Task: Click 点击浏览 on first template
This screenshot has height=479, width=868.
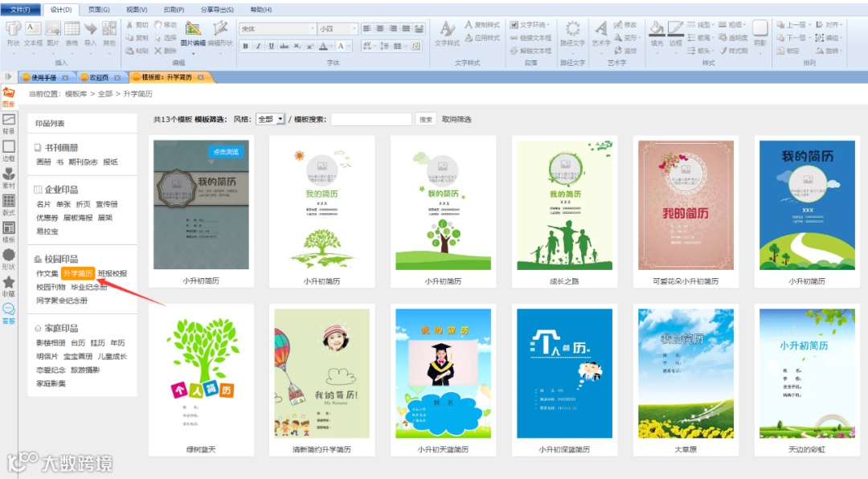Action: pyautogui.click(x=226, y=152)
